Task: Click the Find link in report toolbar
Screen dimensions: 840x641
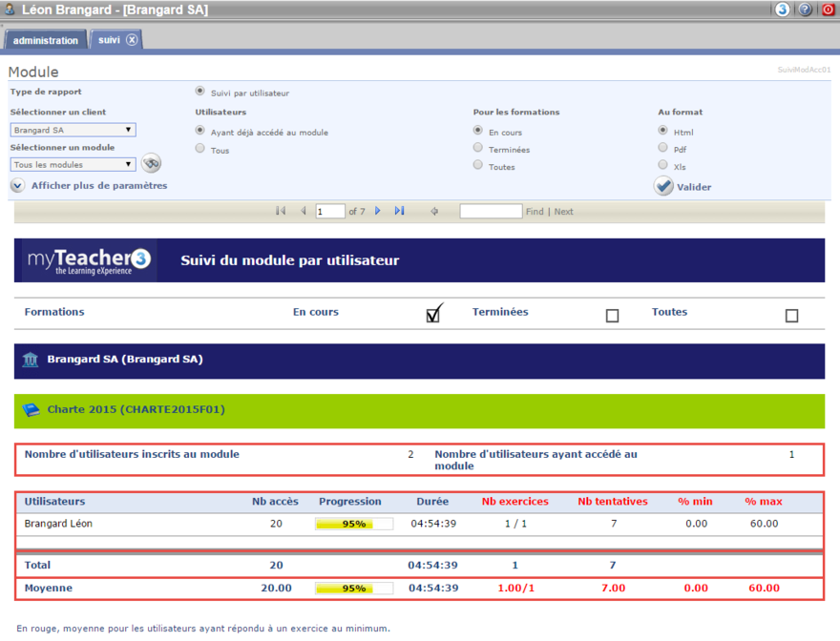Action: coord(535,212)
